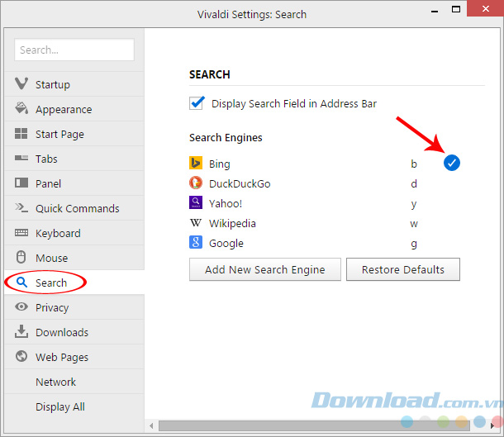Viewport: 504px width, 437px height.
Task: Click the Yahoo! search engine icon
Action: 196,203
